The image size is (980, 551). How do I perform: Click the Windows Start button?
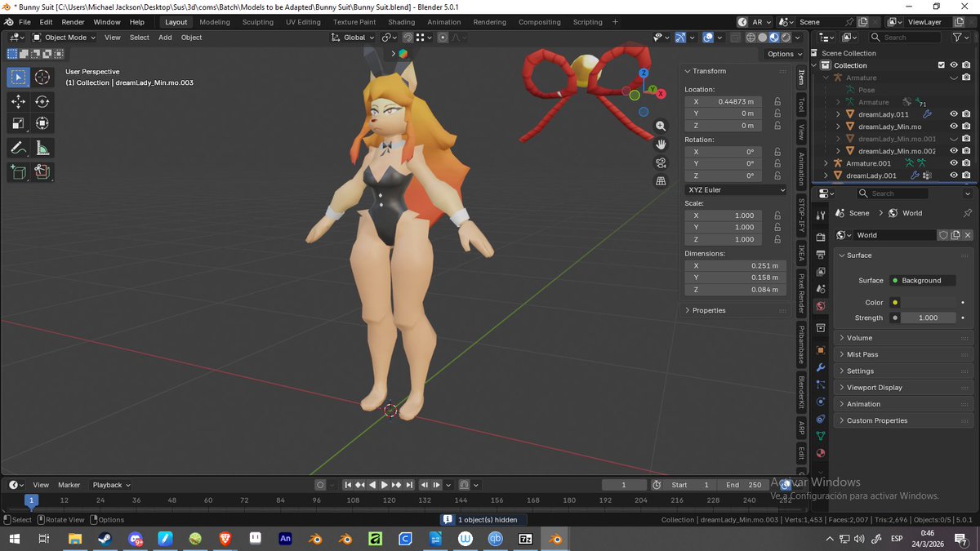coord(15,539)
